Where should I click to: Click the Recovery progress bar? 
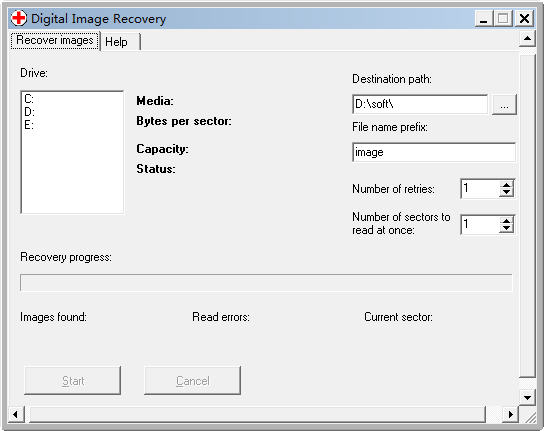[266, 283]
